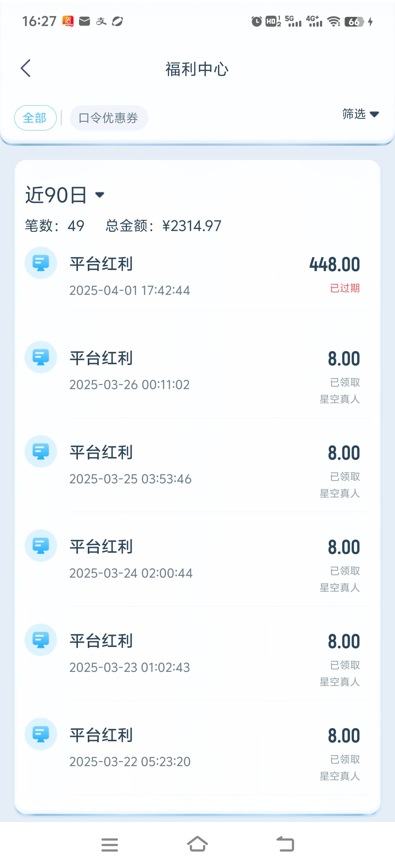
Task: Open the 筛选 filter dropdown
Action: [x=360, y=114]
